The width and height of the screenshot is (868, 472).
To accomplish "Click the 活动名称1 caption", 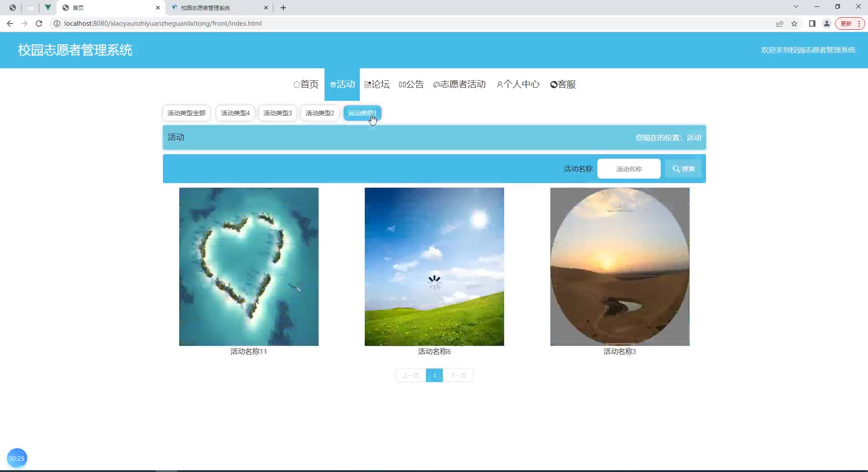I will pyautogui.click(x=620, y=351).
